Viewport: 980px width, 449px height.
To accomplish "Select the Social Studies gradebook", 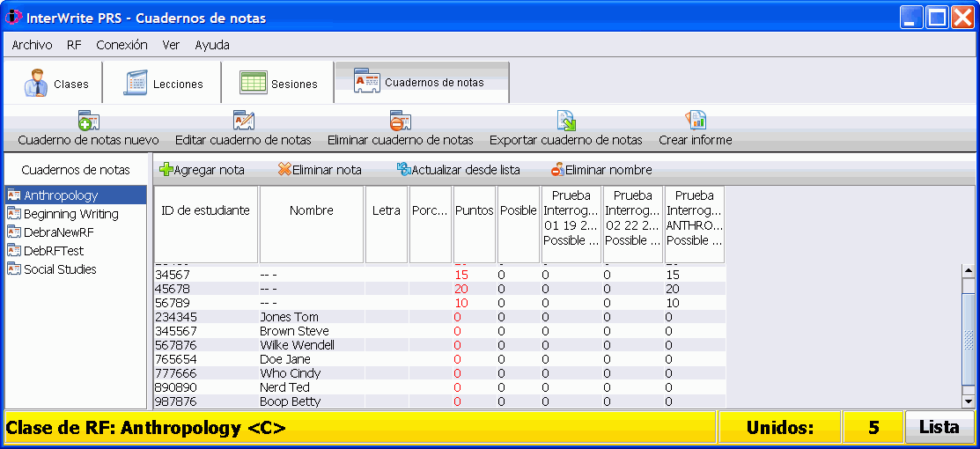I will 75,269.
